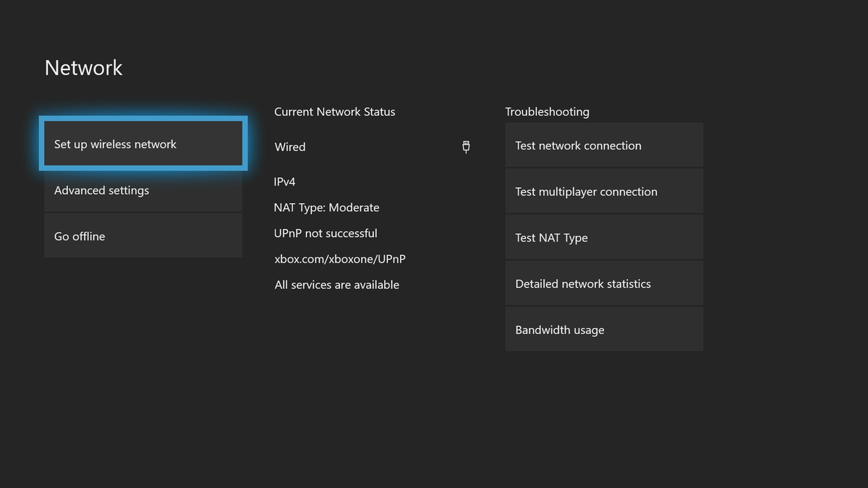The width and height of the screenshot is (868, 488).
Task: Click the UPnP not successful message
Action: (325, 233)
